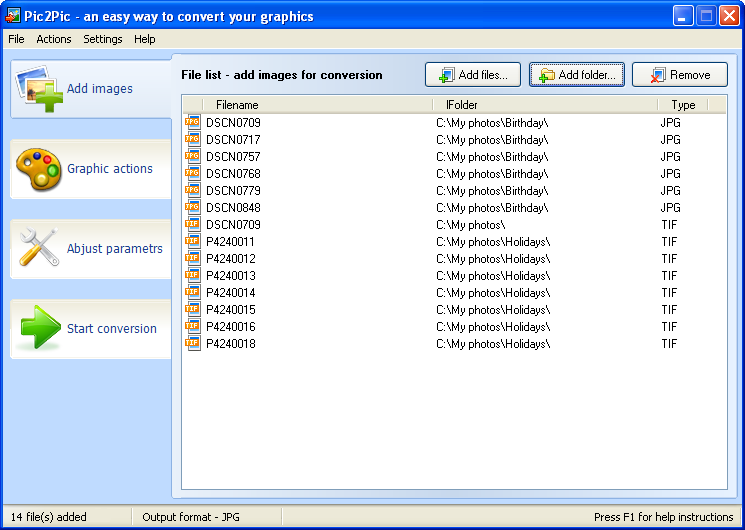Sort by the Type column header
Viewport: 745px width, 530px height.
pos(683,105)
